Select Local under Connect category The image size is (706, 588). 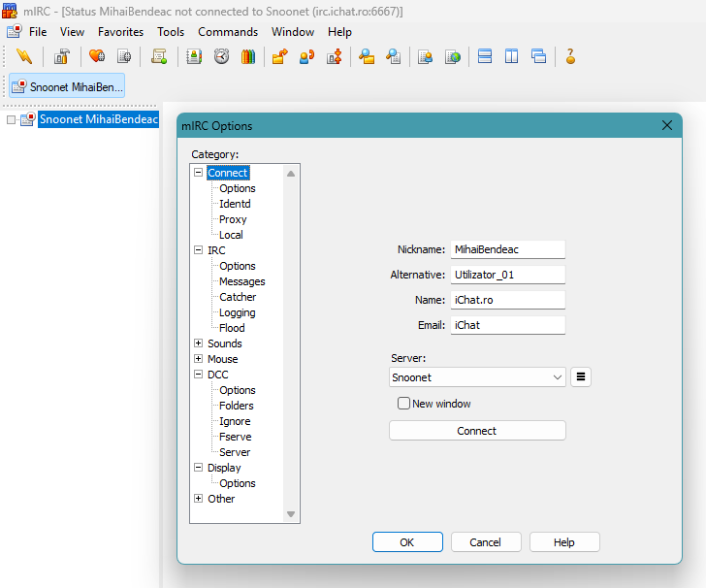pyautogui.click(x=231, y=235)
